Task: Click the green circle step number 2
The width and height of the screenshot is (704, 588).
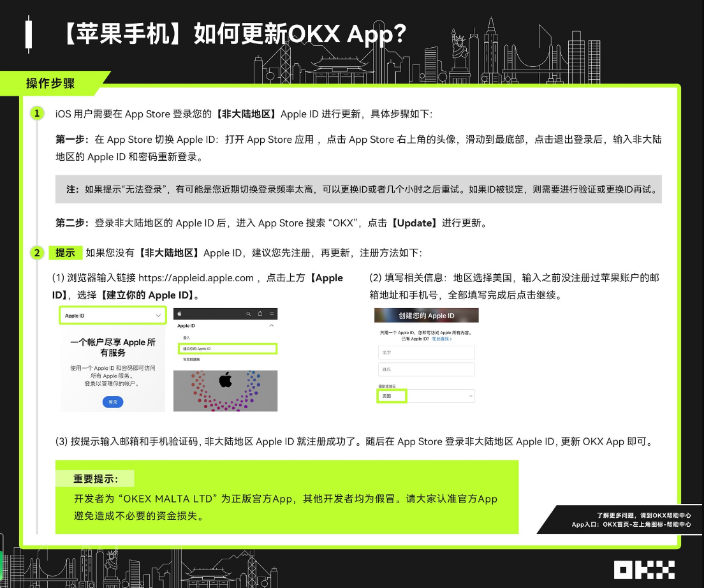Action: click(37, 253)
